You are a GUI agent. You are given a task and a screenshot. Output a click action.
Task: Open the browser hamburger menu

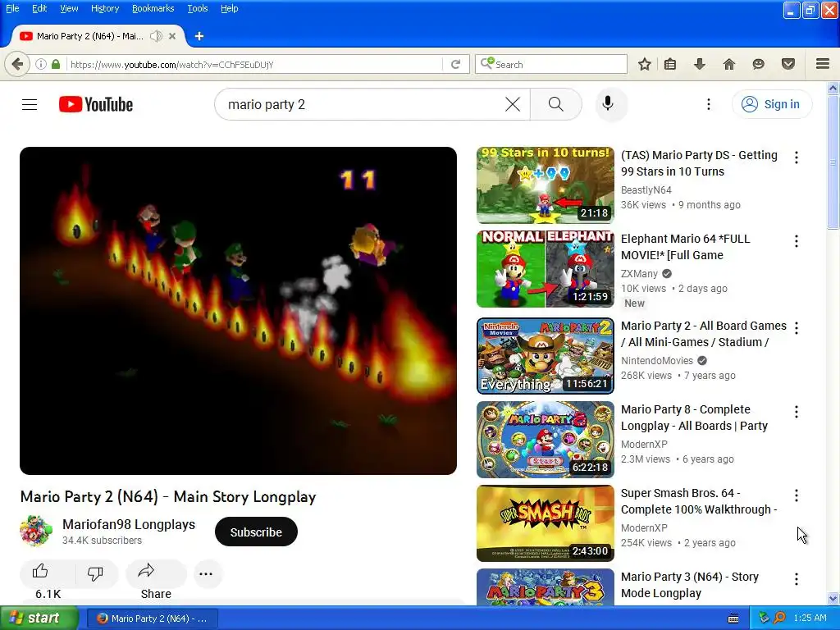coord(823,64)
